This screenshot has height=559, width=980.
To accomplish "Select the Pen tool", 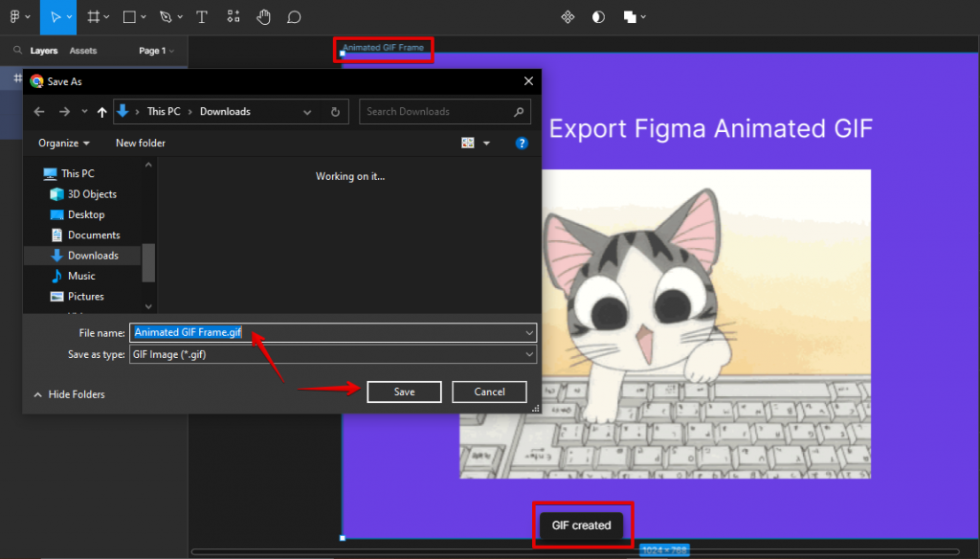I will pyautogui.click(x=166, y=17).
